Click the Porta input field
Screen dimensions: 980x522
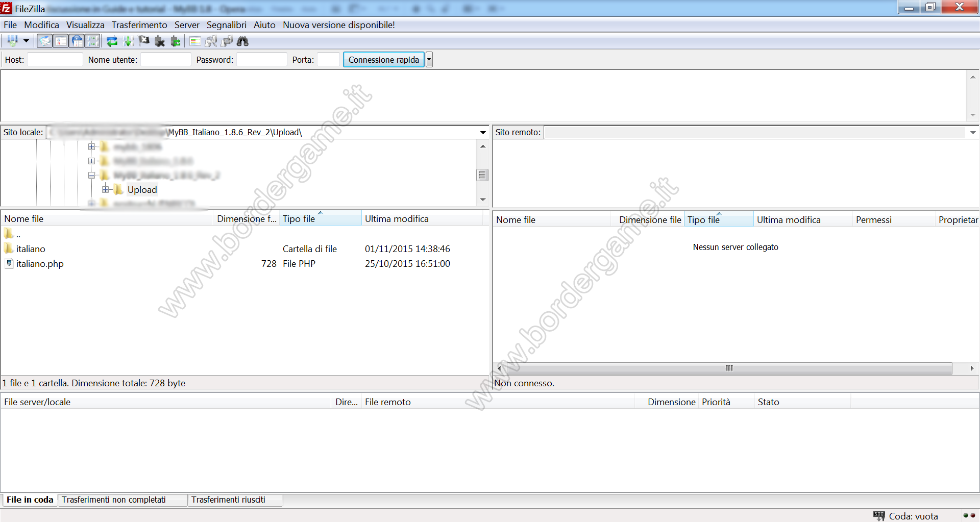(329, 60)
